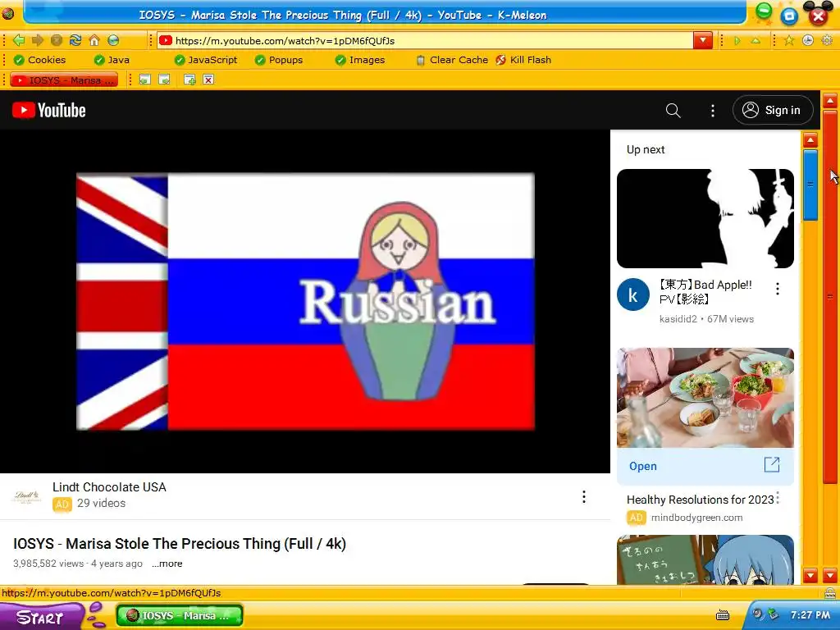Open the Home page icon

click(x=94, y=40)
